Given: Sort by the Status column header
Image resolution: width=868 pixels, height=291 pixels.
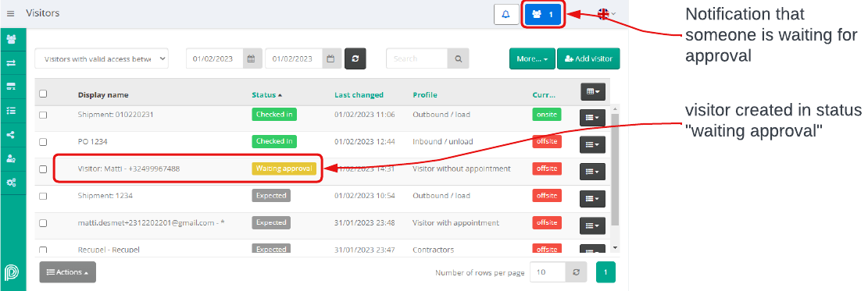Looking at the screenshot, I should click(x=267, y=95).
